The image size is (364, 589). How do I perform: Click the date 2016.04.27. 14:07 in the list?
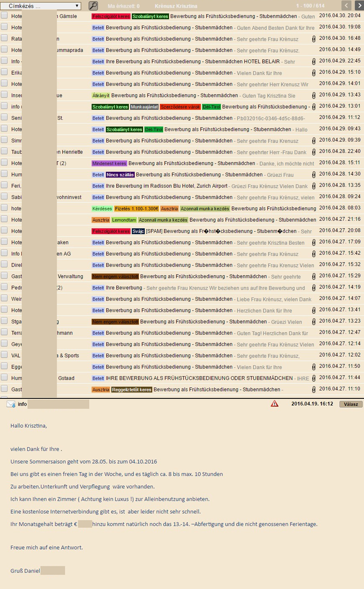pos(340,298)
